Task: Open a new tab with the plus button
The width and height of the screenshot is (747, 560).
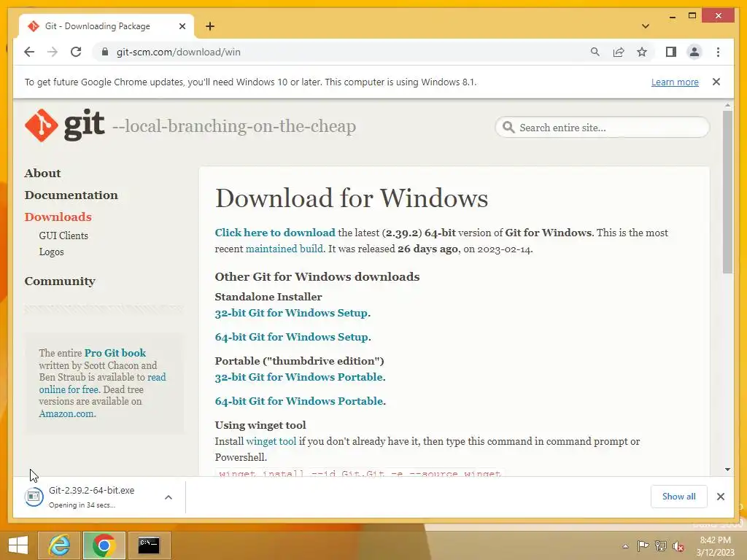Action: click(210, 26)
